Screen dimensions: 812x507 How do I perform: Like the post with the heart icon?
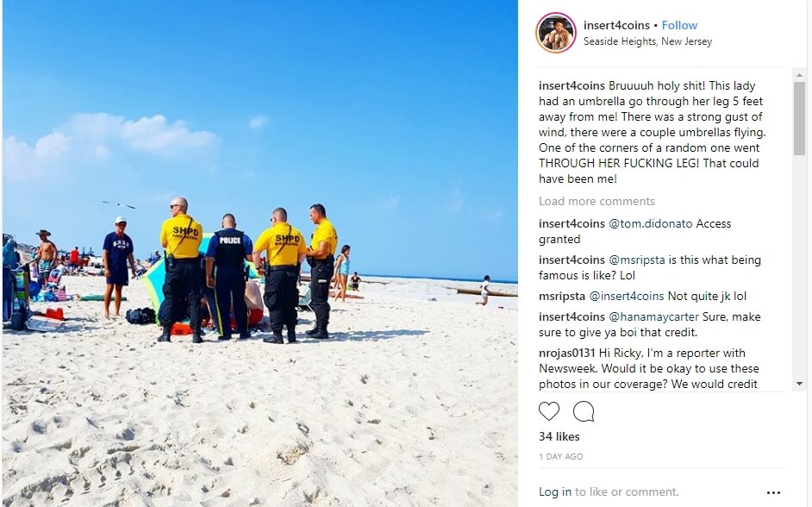tap(549, 411)
